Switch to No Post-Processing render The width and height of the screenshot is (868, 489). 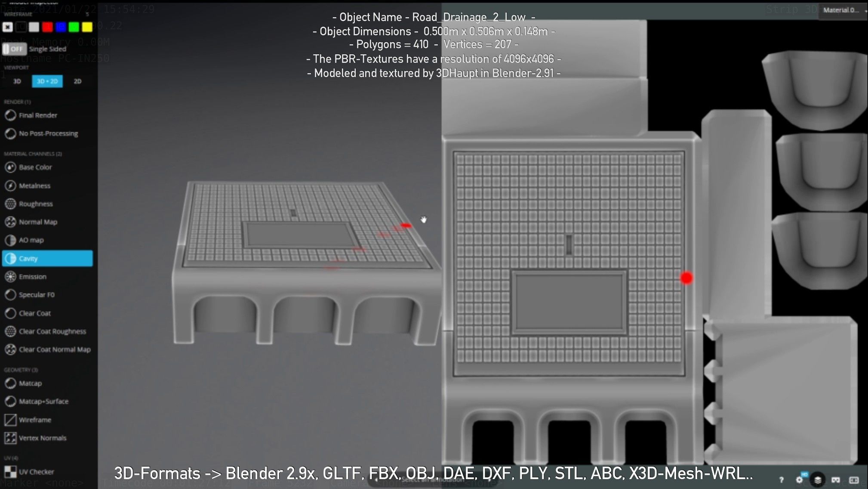41,133
